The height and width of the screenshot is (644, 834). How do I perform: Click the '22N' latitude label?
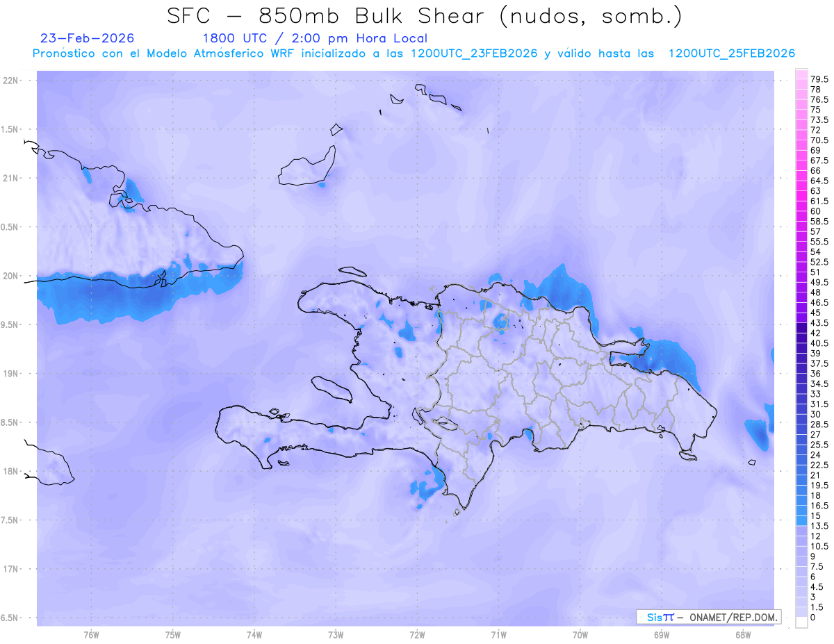tap(12, 81)
